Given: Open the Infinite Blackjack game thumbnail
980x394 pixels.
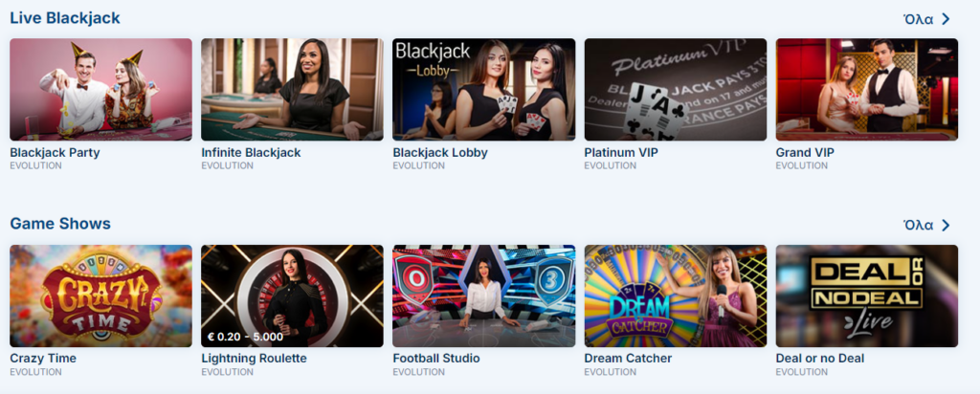Looking at the screenshot, I should pyautogui.click(x=292, y=89).
